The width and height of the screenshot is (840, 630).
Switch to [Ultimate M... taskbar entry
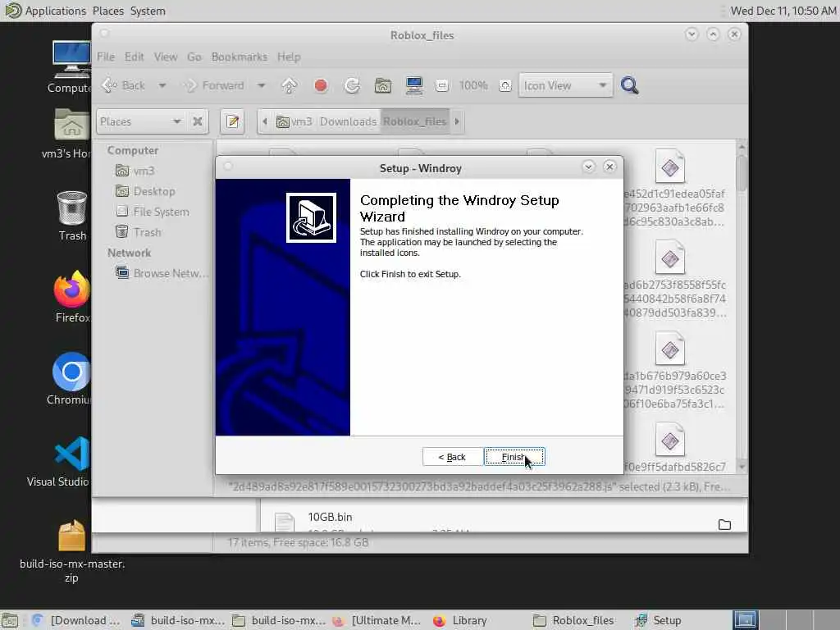pyautogui.click(x=377, y=620)
